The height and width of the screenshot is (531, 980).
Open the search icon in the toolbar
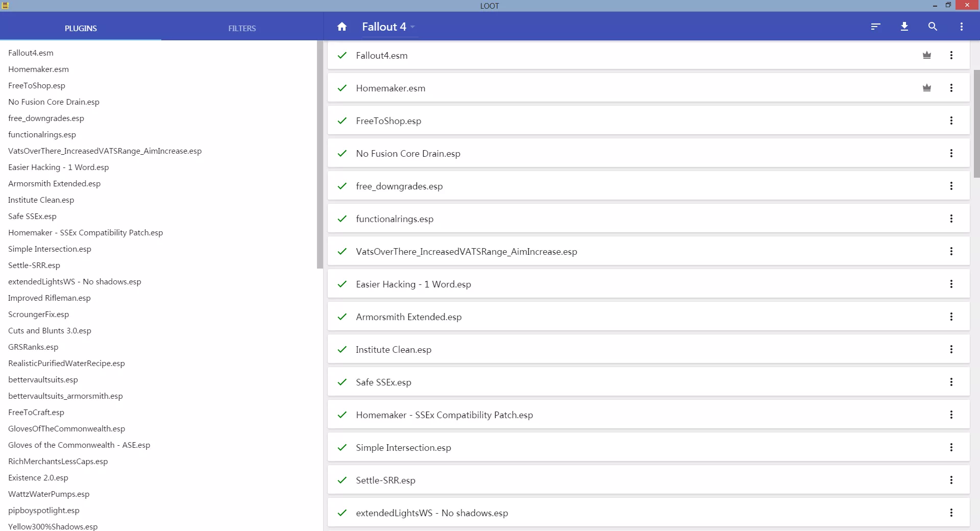pos(933,27)
